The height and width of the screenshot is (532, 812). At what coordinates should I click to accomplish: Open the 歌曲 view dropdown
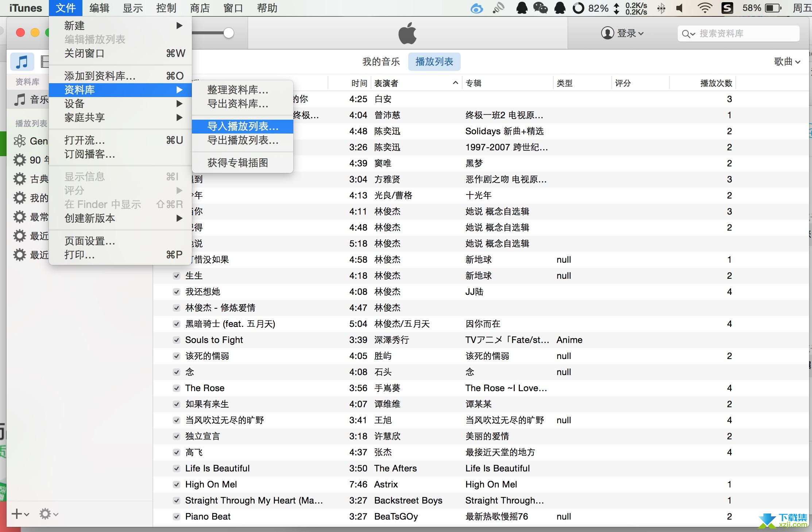click(x=787, y=61)
